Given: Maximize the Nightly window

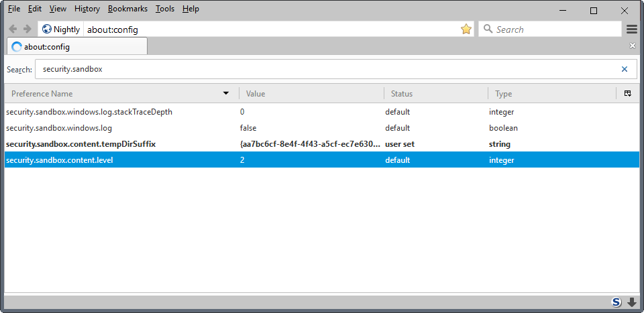Looking at the screenshot, I should (x=594, y=11).
